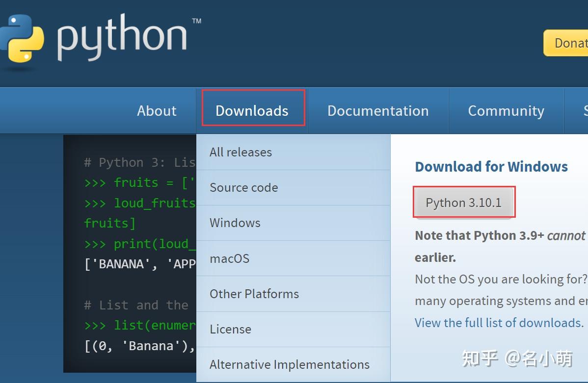The image size is (588, 383).
Task: Click the ">>> list(enumer" code line
Action: (140, 325)
